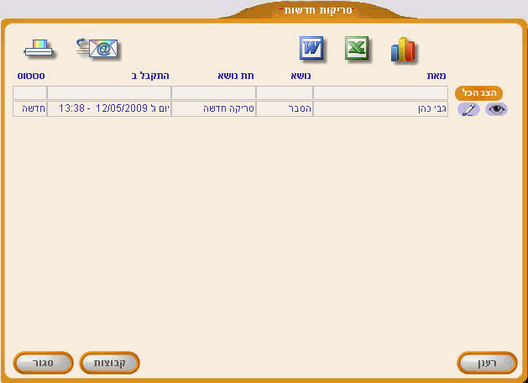Sort by נושא column header
The image size is (528, 383).
pyautogui.click(x=301, y=76)
